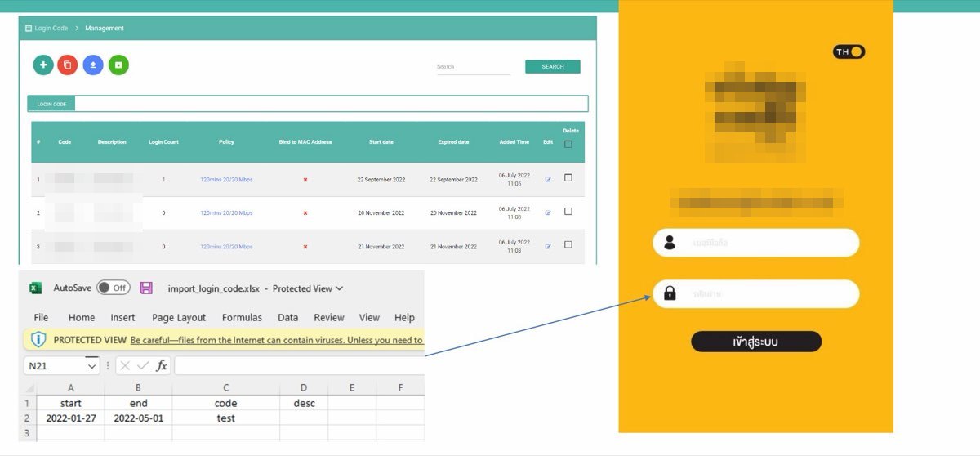Check the delete checkbox for row 1
The width and height of the screenshot is (980, 456).
pos(568,177)
